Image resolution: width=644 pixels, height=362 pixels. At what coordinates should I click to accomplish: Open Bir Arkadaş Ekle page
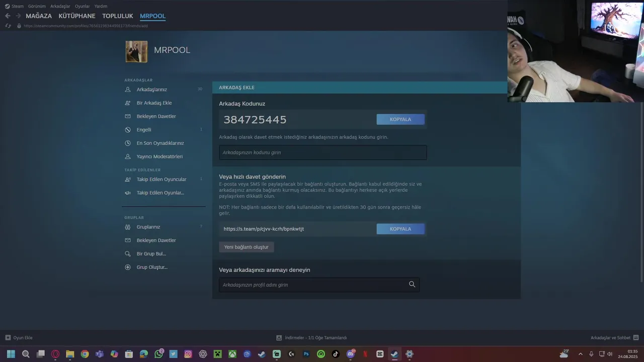click(x=154, y=103)
